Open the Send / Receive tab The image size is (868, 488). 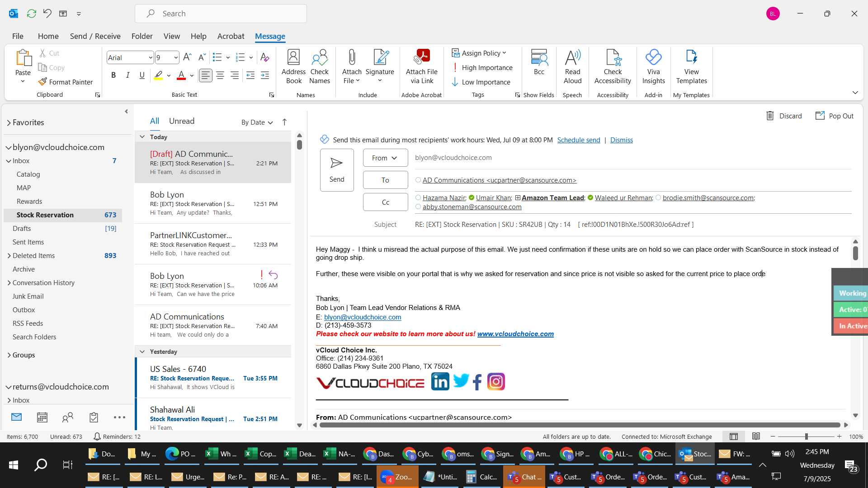pos(95,36)
